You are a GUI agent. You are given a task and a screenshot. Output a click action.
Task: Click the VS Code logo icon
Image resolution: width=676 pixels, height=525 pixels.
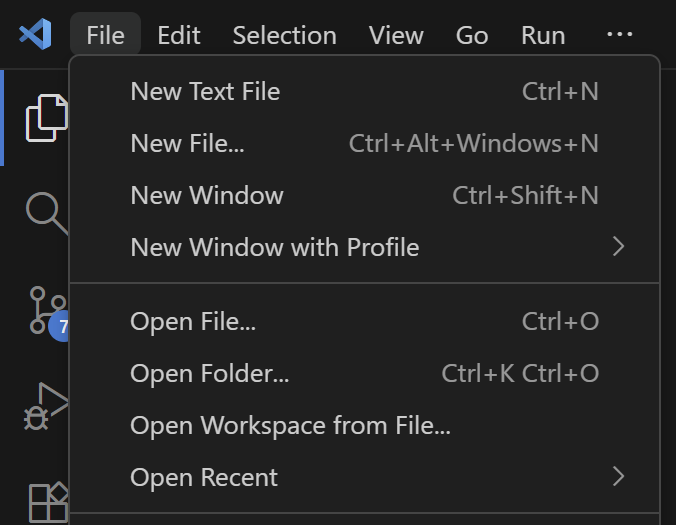(x=35, y=35)
